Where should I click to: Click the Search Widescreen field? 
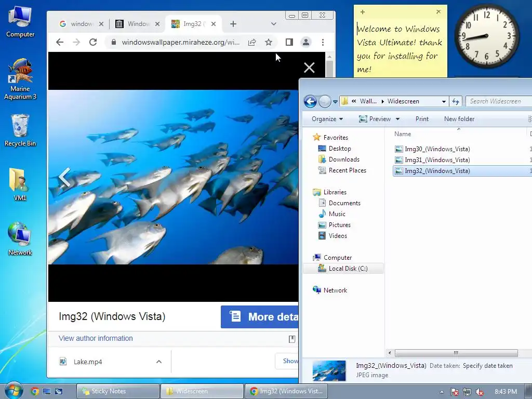pyautogui.click(x=499, y=101)
